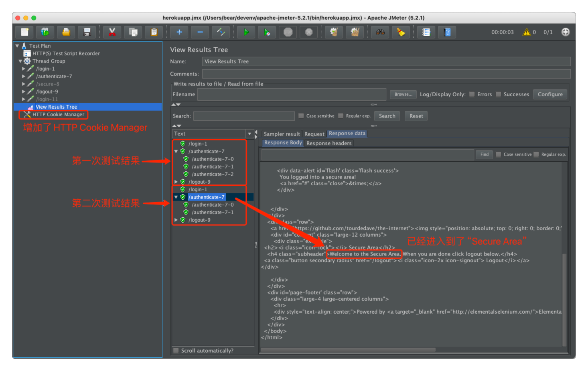
Task: Select View Results Tree in test plan
Action: [56, 107]
